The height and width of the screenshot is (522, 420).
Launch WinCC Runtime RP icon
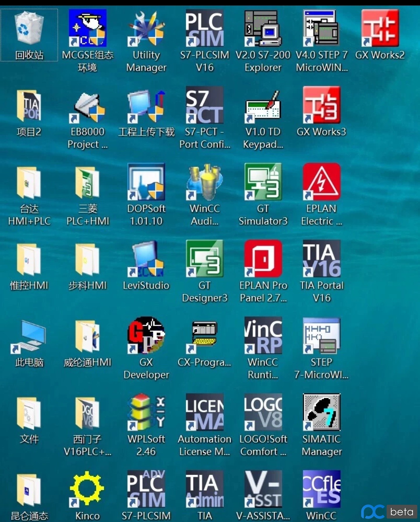[263, 335]
